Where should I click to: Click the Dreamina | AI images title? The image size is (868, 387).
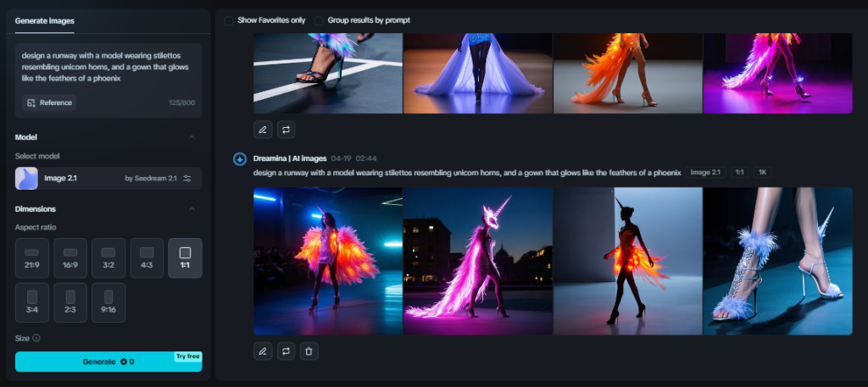pos(290,158)
